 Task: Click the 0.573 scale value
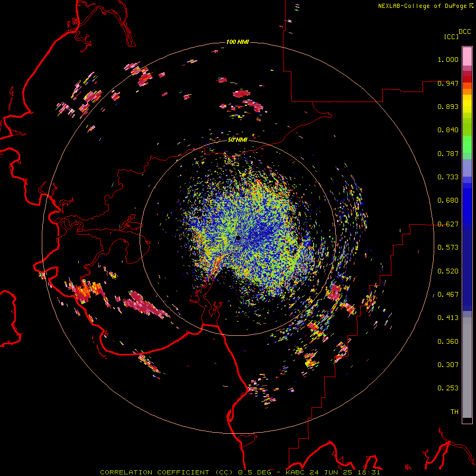[448, 248]
